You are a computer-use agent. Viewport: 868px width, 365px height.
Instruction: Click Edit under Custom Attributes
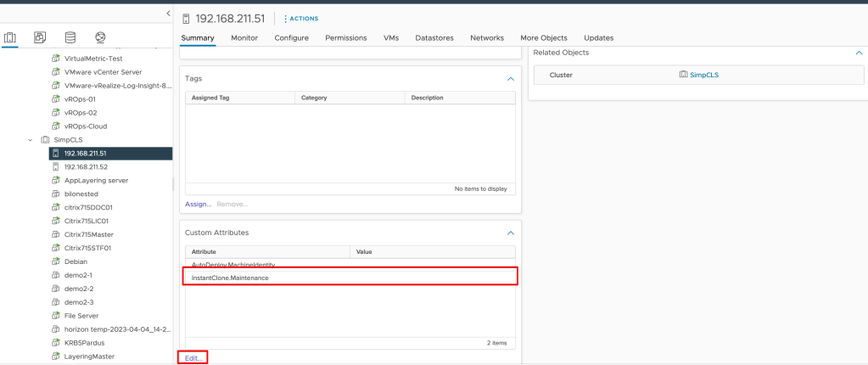pos(193,358)
